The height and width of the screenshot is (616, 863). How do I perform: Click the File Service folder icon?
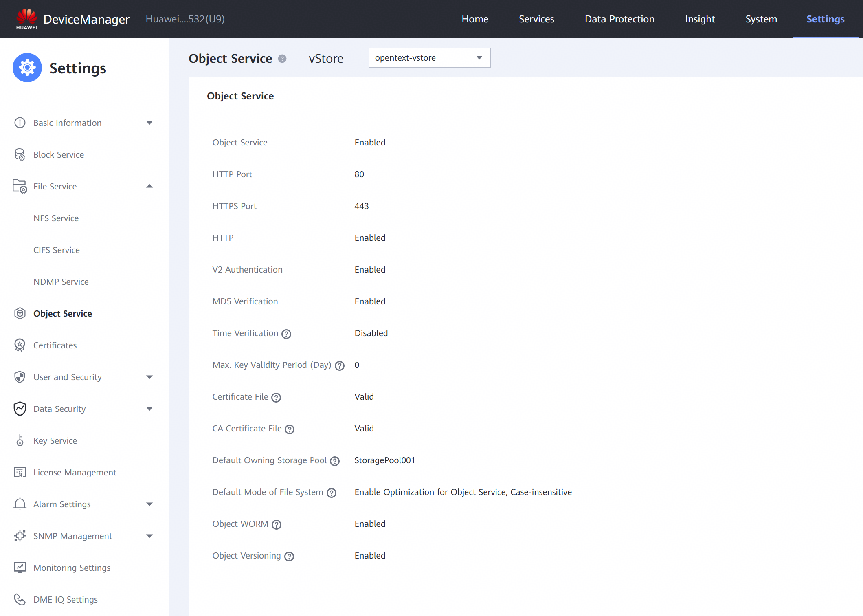pos(20,186)
